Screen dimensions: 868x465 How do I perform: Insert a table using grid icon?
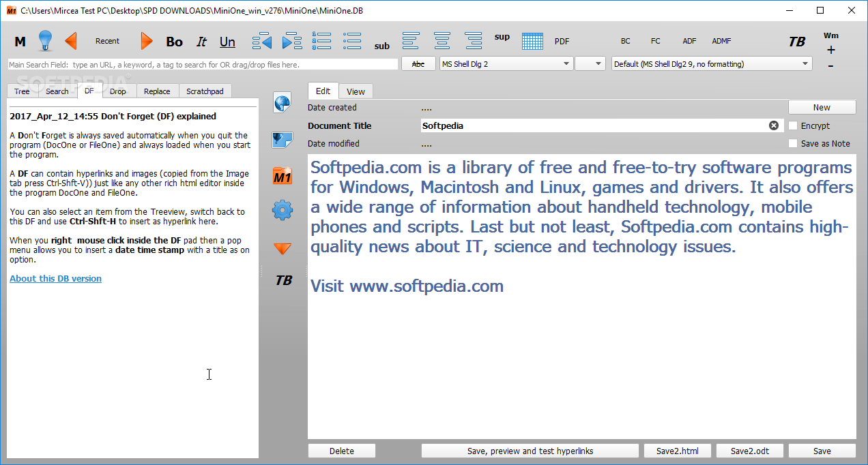coord(532,41)
